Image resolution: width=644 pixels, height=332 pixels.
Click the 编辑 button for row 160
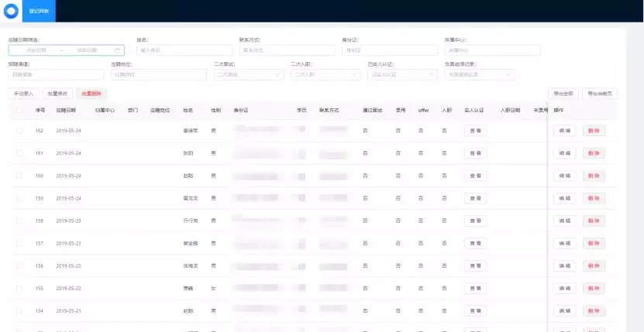[566, 176]
